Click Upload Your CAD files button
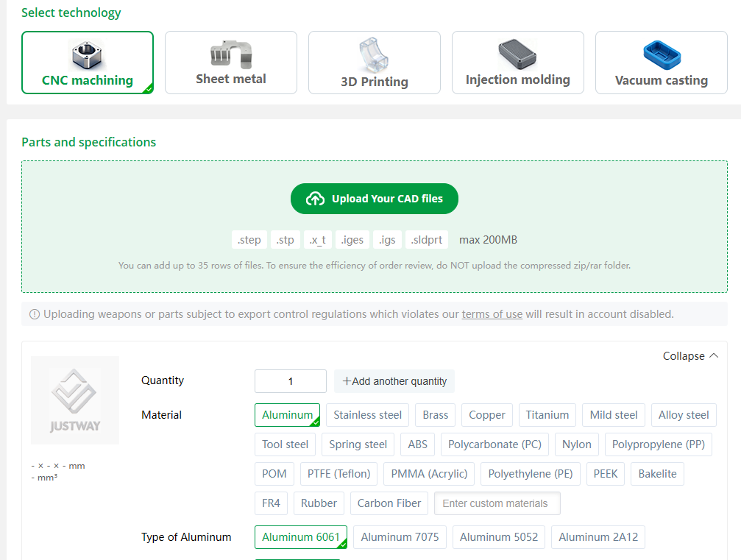741x560 pixels. [375, 199]
